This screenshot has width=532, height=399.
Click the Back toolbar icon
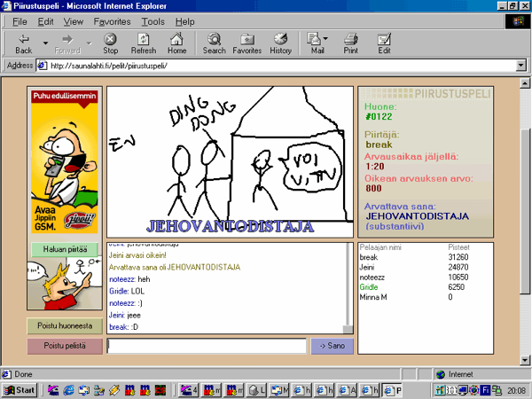(x=23, y=43)
